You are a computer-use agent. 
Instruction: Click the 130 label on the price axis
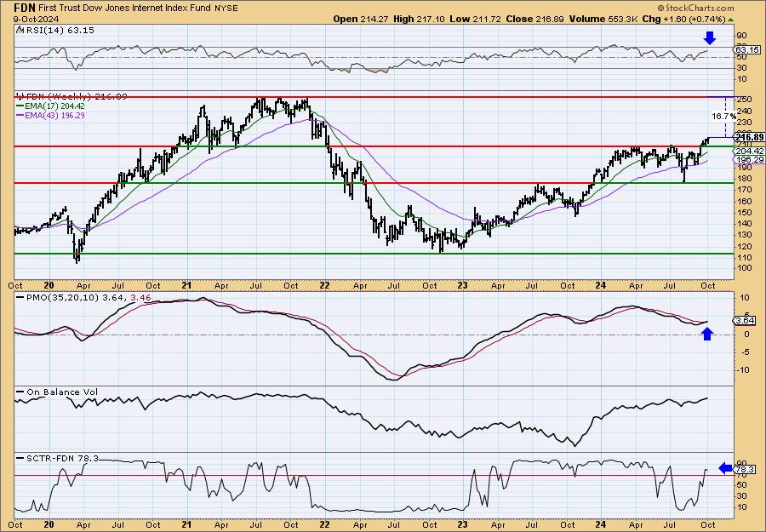tap(745, 234)
